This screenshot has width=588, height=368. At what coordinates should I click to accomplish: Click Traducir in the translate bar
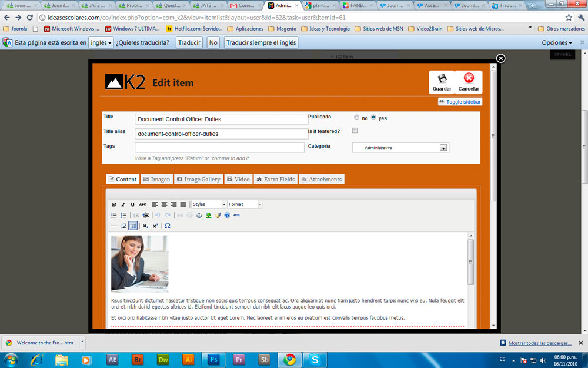coord(189,42)
